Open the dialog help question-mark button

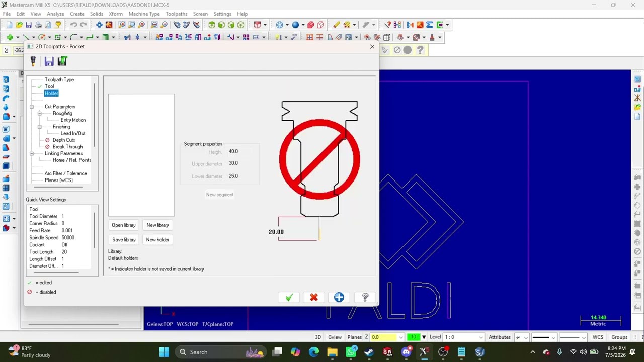click(365, 297)
